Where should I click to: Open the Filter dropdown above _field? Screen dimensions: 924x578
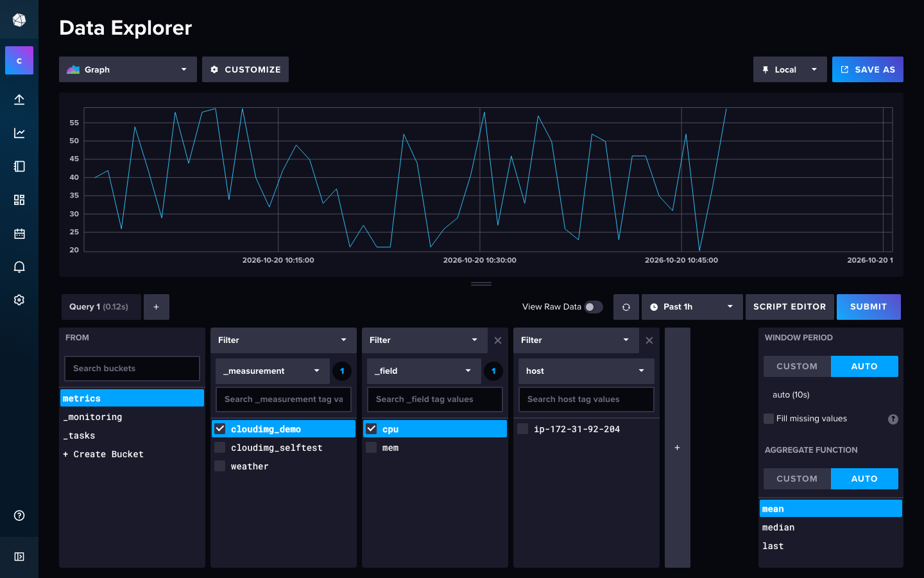click(x=425, y=340)
